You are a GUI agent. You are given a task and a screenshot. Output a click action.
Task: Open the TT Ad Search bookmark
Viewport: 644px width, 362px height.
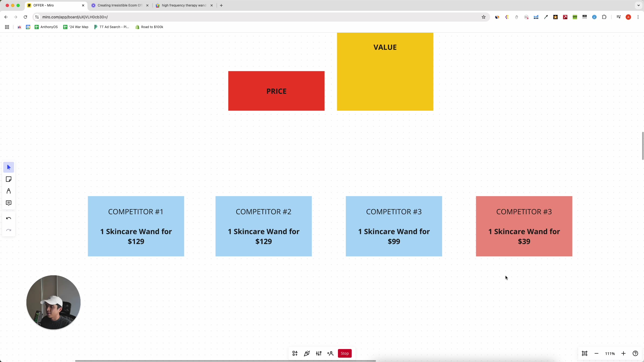click(x=111, y=27)
